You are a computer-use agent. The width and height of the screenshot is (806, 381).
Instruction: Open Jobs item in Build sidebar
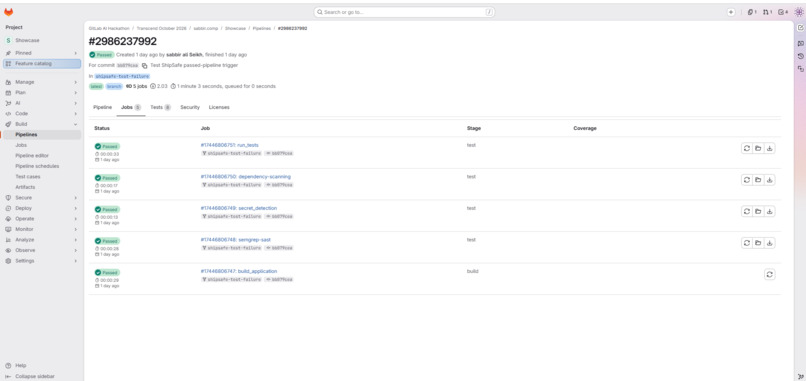(42, 145)
